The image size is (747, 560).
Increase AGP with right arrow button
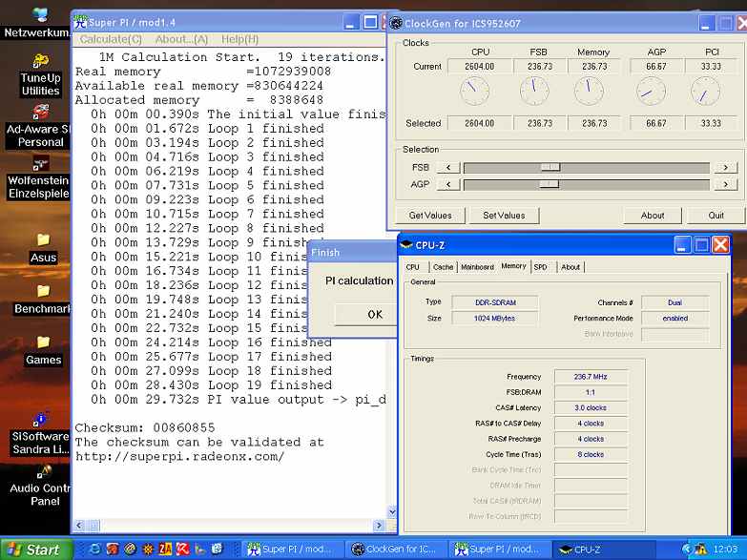[726, 184]
